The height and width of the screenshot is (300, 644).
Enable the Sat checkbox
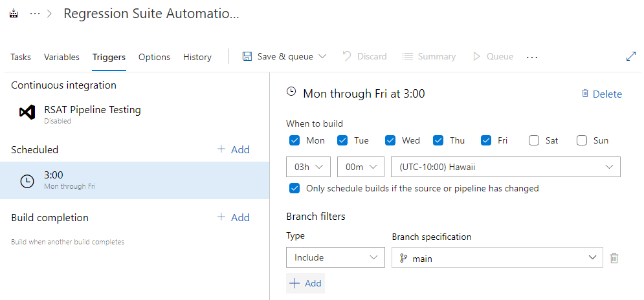click(x=534, y=140)
